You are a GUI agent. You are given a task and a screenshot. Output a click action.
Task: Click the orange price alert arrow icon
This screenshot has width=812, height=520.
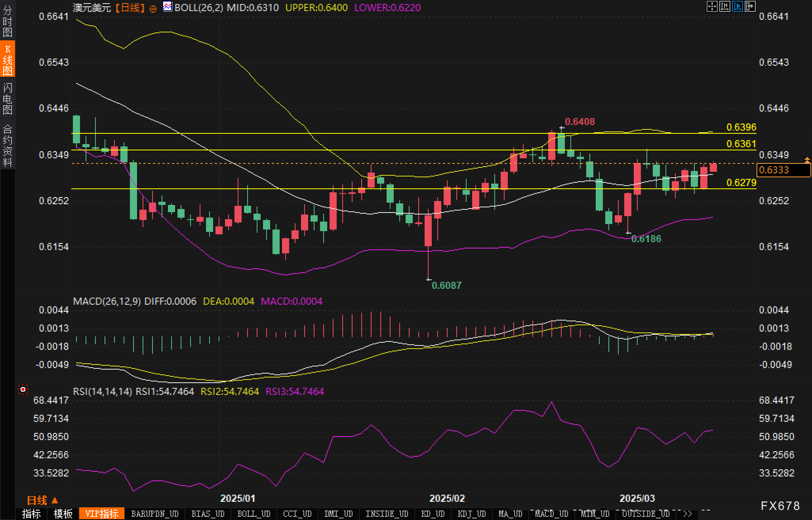pos(807,160)
